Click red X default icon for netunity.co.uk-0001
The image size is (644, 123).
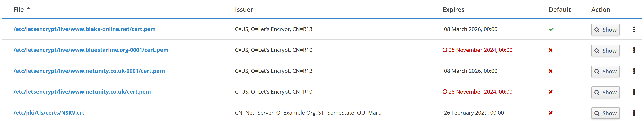point(551,71)
